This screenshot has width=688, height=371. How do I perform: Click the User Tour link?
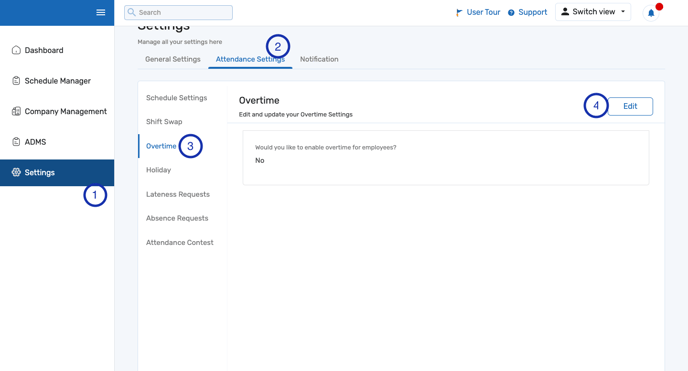pos(483,12)
